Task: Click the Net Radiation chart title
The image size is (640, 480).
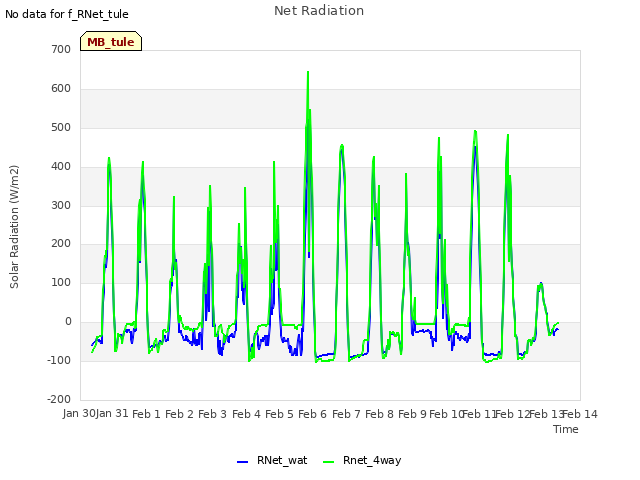Action: pyautogui.click(x=319, y=11)
